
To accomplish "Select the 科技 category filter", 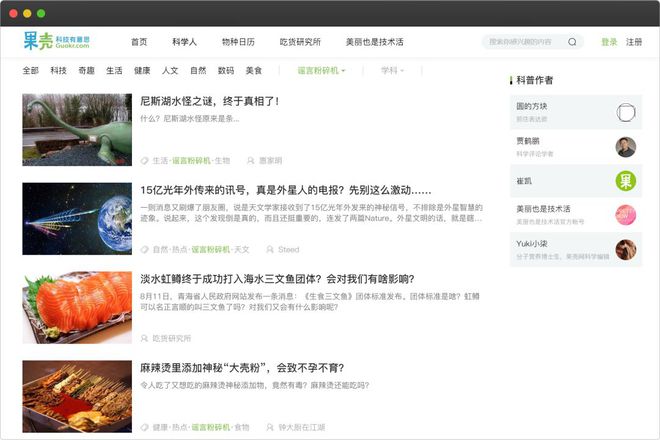I will click(59, 70).
